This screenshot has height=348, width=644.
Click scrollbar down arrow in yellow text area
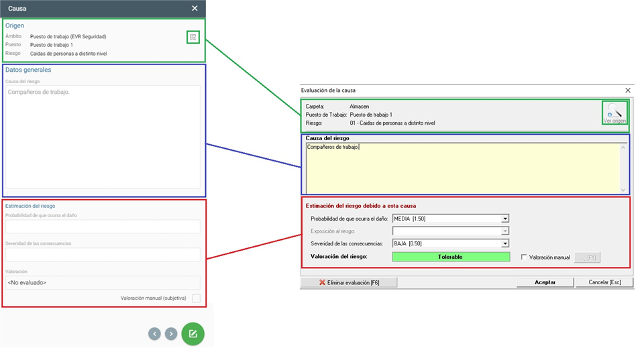click(623, 190)
